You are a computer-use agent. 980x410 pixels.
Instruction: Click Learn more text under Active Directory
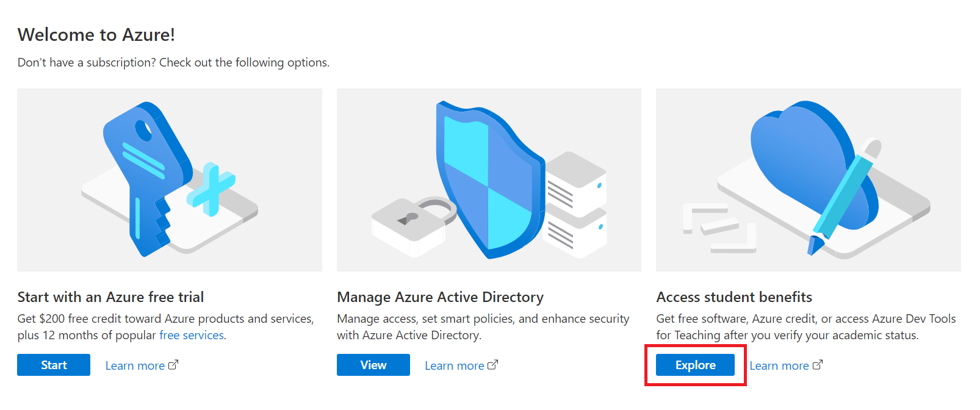[454, 365]
